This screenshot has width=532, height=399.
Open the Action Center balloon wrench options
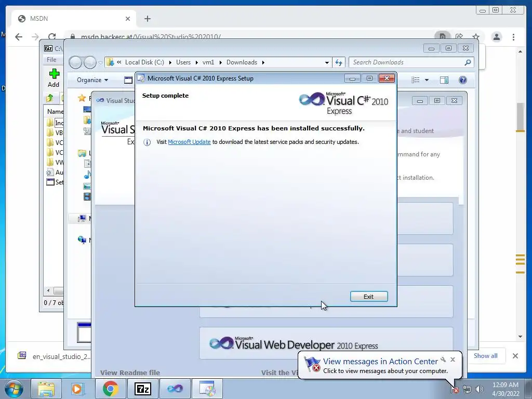pyautogui.click(x=443, y=360)
